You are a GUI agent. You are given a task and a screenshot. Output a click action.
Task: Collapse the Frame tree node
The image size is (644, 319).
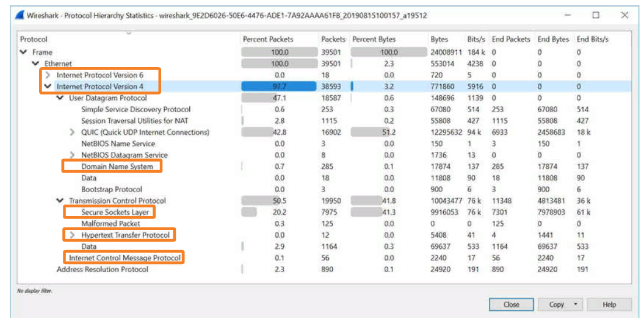(23, 52)
